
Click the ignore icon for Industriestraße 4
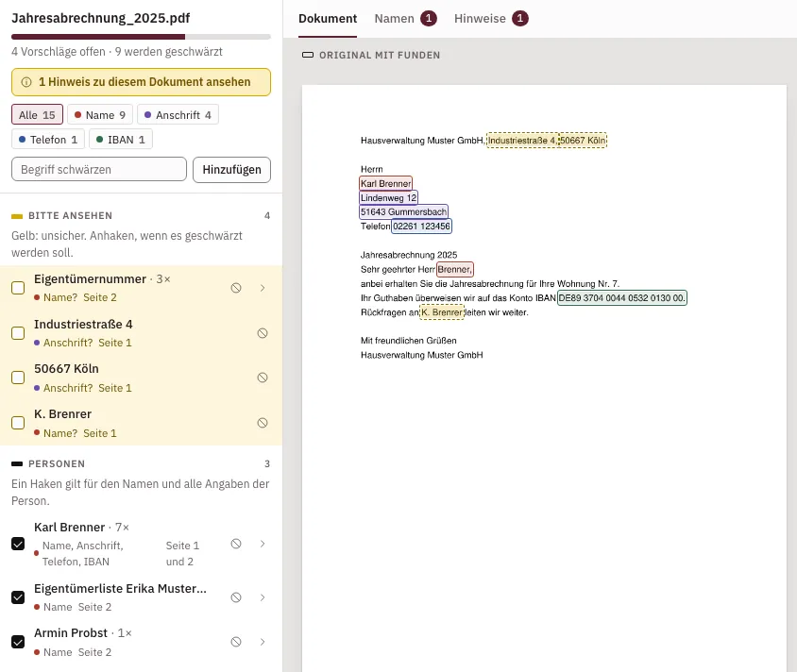coord(263,333)
